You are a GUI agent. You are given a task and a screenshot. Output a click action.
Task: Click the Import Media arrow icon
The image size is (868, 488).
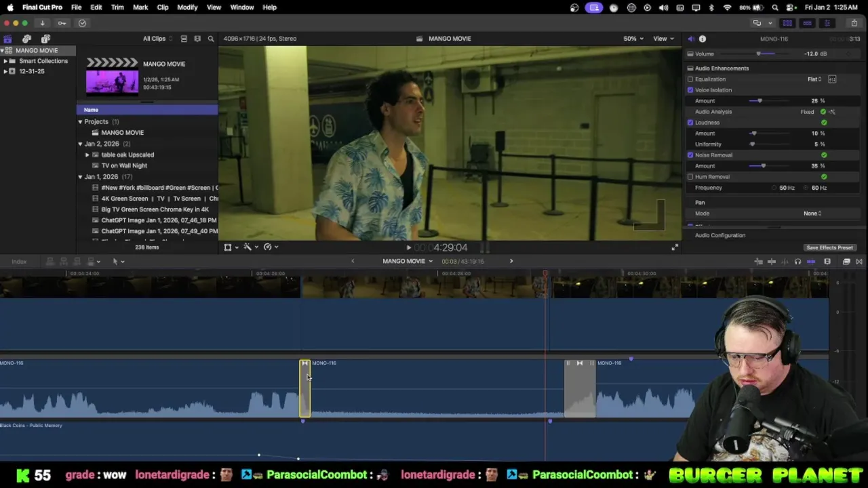42,23
